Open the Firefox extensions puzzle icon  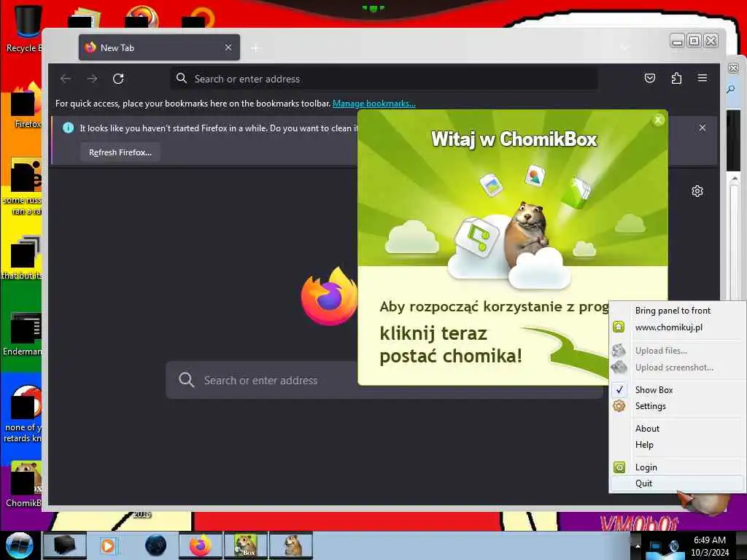(676, 78)
